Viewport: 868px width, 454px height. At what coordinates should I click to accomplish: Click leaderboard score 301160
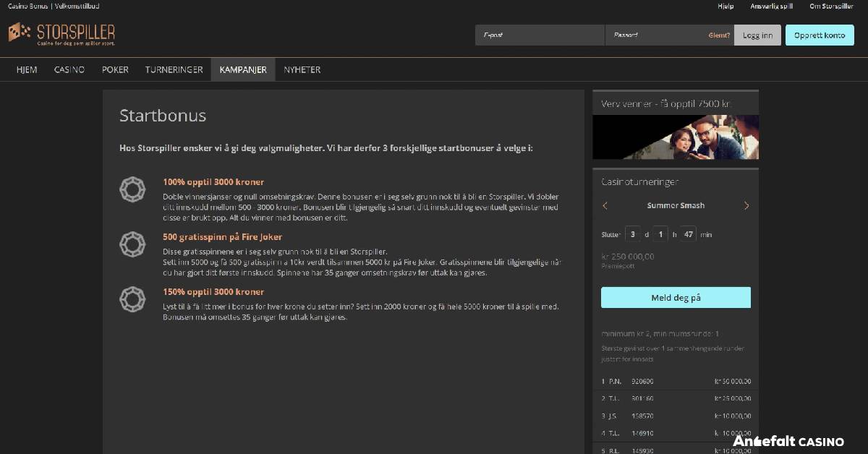(642, 398)
